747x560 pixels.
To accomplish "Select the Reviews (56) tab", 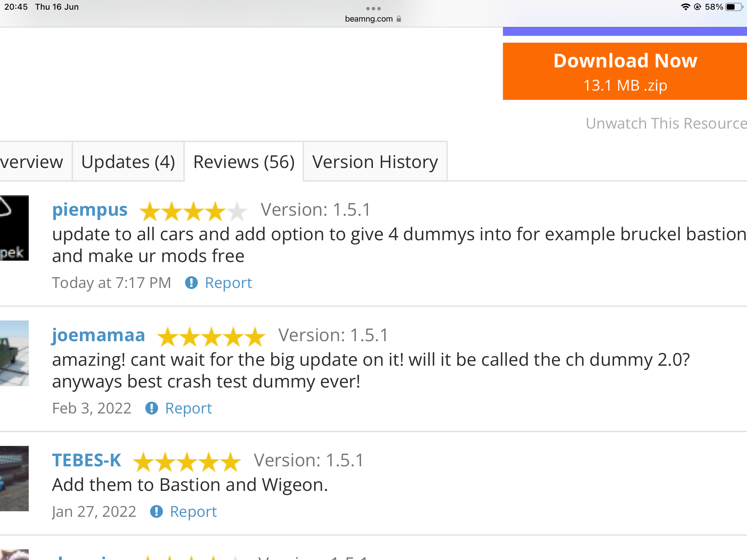I will pos(244,162).
